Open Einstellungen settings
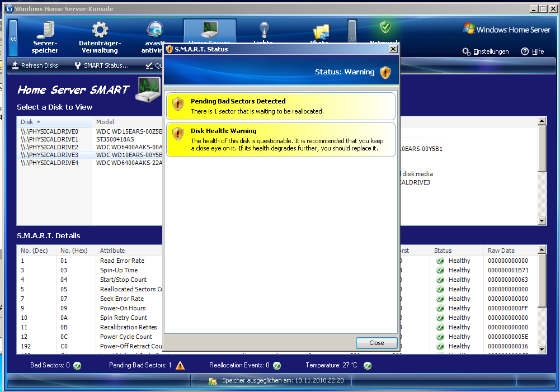 point(486,52)
